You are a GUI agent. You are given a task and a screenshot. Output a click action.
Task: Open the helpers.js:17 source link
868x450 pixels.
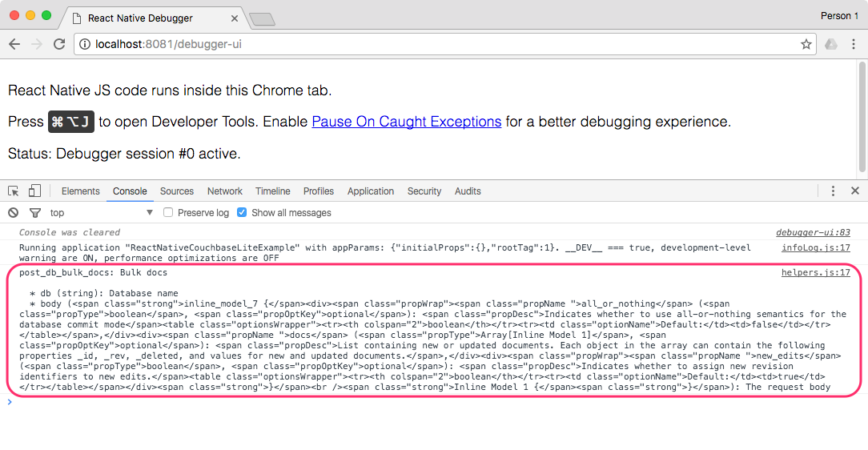tap(815, 272)
